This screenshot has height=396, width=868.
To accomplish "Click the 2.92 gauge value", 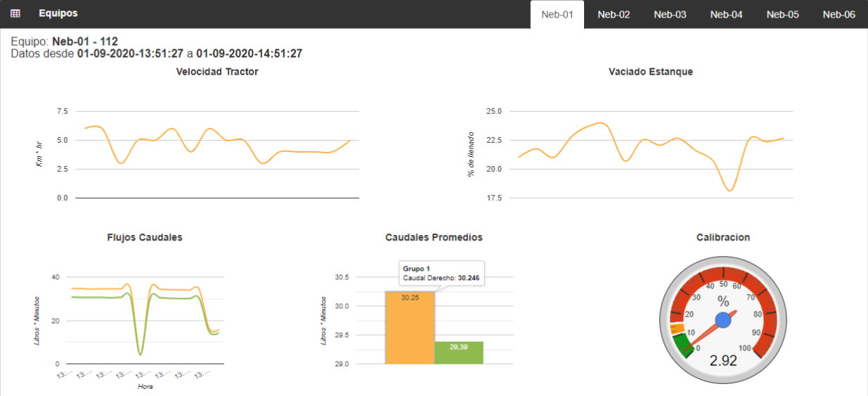I will [x=723, y=361].
